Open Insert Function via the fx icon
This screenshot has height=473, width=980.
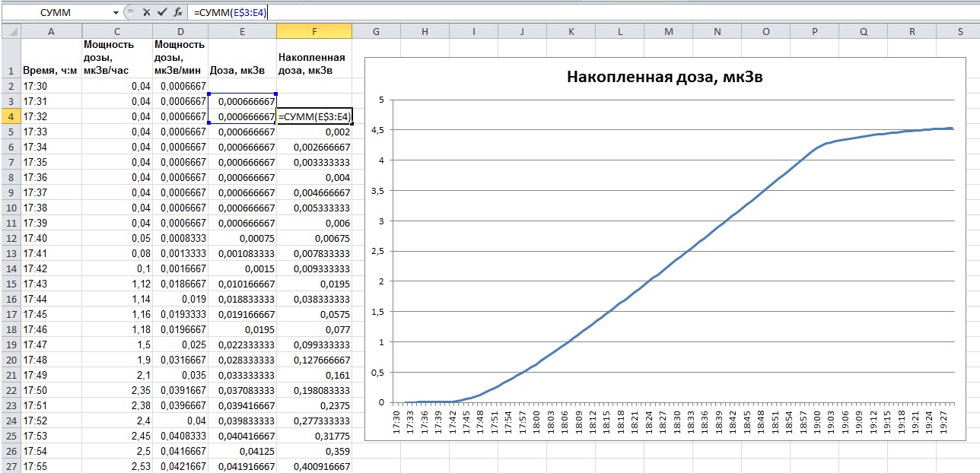tap(177, 13)
